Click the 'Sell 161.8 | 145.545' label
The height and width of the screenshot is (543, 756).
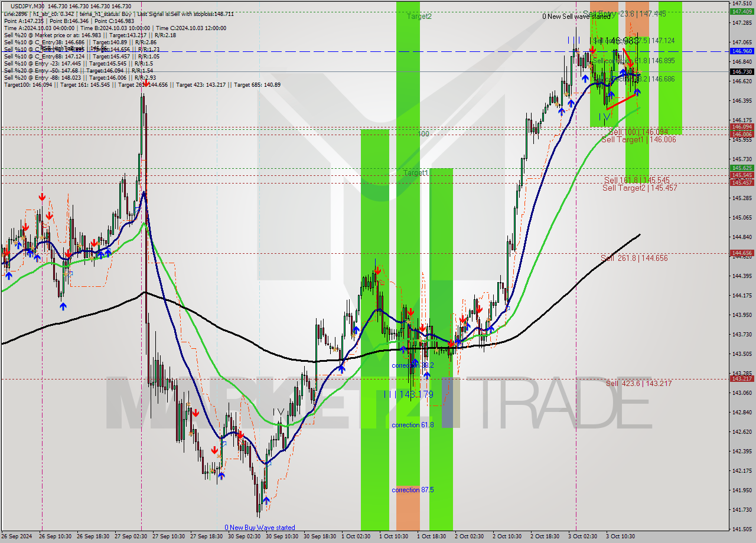(x=637, y=180)
